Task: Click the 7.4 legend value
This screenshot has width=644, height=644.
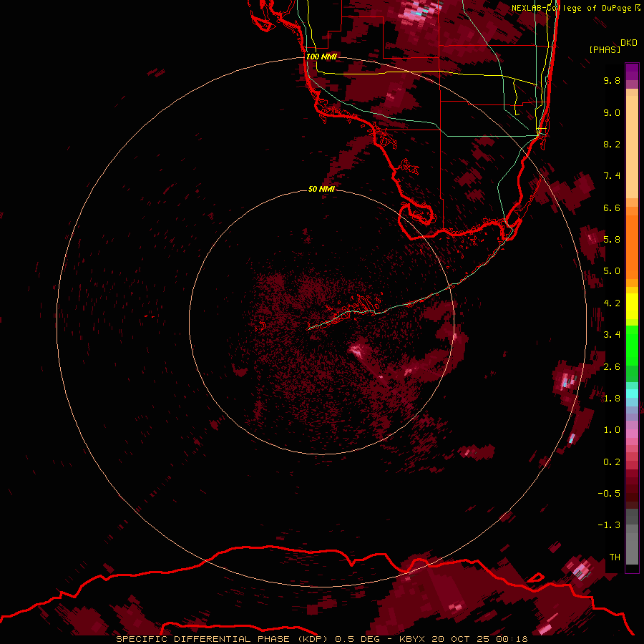Action: pos(612,176)
